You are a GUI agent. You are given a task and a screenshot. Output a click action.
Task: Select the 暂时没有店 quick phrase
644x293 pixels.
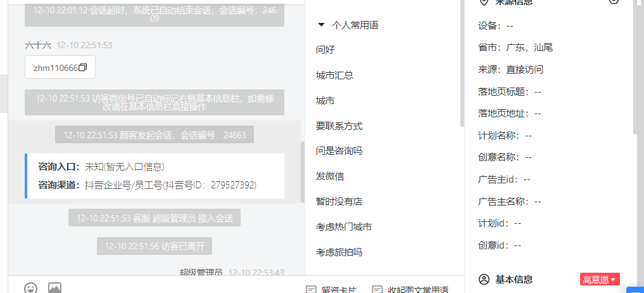[339, 202]
